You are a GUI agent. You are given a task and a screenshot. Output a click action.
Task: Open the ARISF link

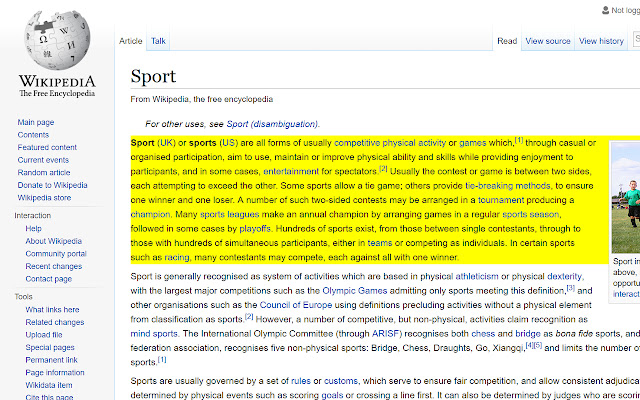click(385, 333)
